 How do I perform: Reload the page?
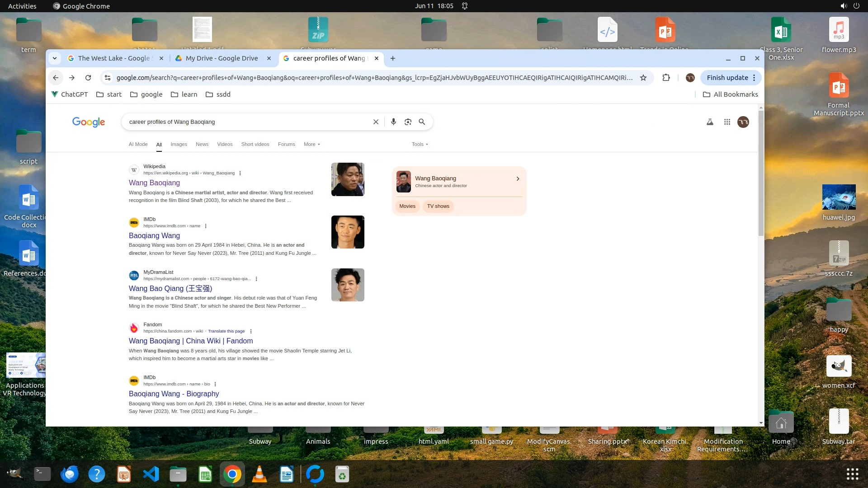[x=88, y=78]
